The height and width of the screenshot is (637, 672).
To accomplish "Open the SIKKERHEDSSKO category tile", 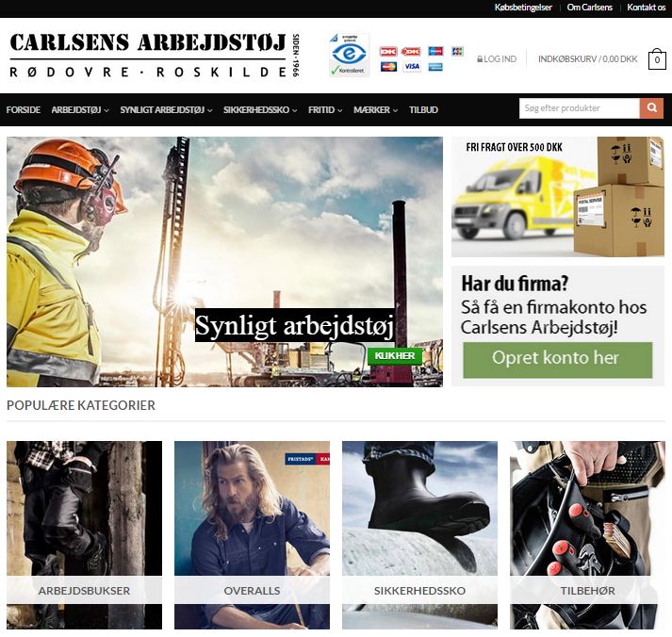I will [x=420, y=535].
